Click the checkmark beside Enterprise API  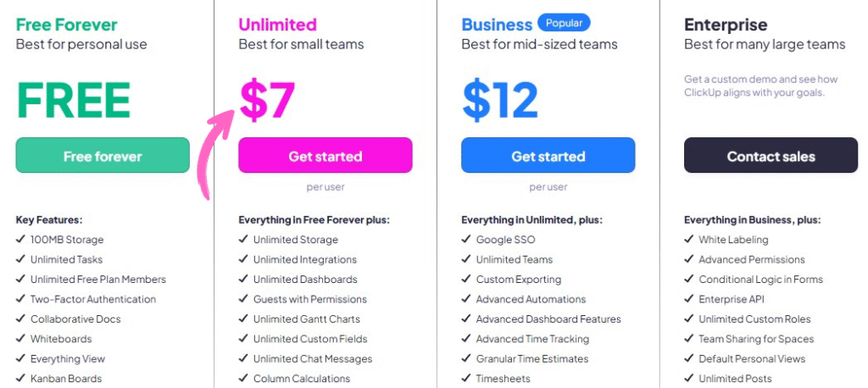689,299
